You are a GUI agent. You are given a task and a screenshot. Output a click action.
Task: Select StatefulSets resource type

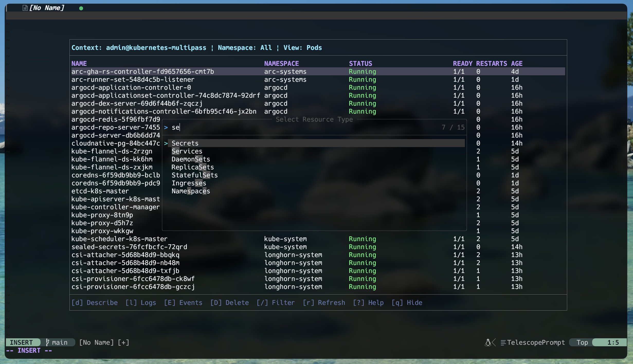click(x=195, y=175)
